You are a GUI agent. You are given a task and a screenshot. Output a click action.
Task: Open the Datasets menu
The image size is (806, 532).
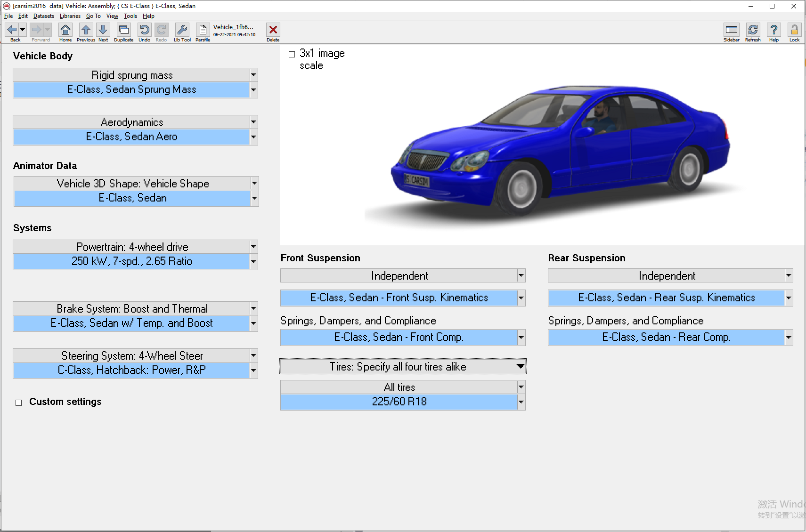coord(43,16)
